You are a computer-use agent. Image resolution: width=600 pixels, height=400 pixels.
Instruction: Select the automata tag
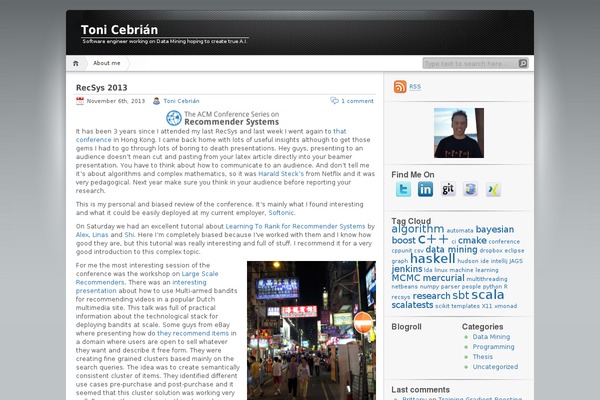click(x=460, y=230)
